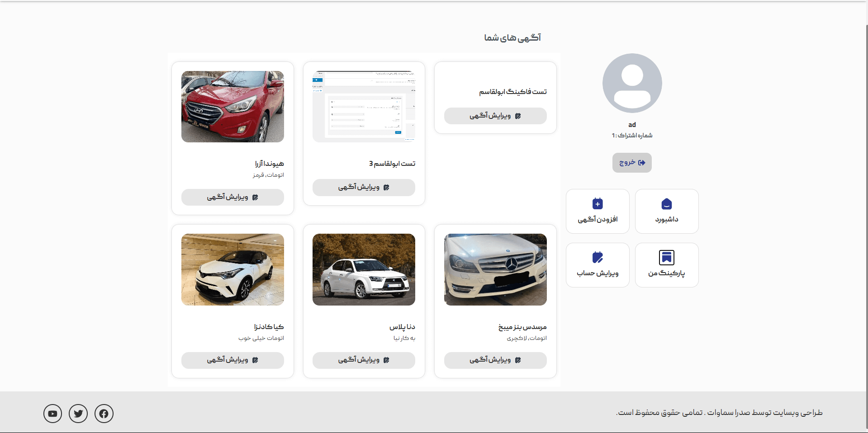
Task: Click edit icon in کیا کادنزا card
Action: pyautogui.click(x=255, y=360)
